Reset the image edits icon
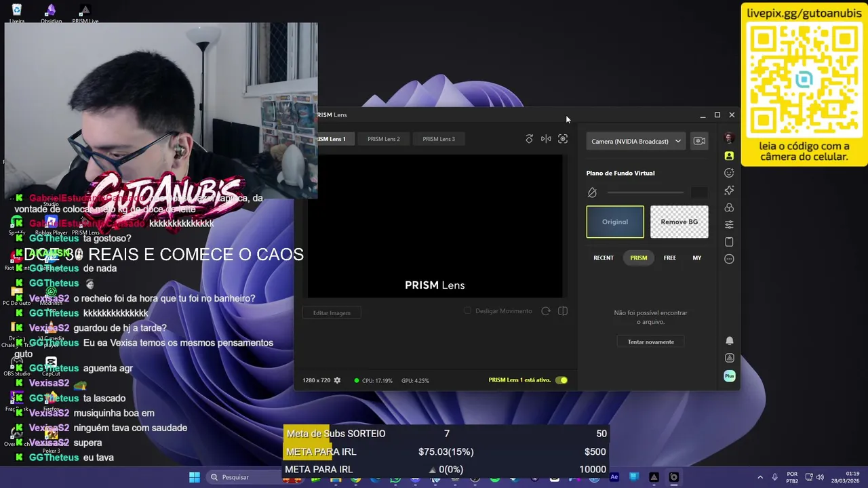Viewport: 868px width, 488px height. pyautogui.click(x=546, y=311)
